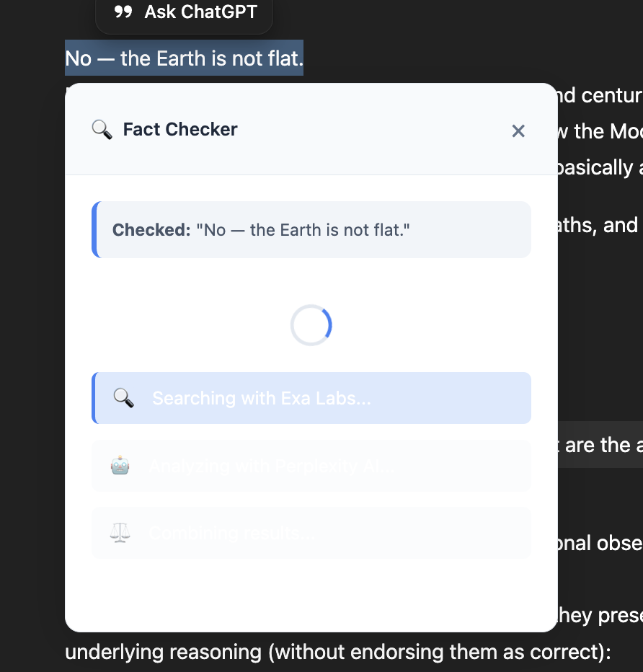643x672 pixels.
Task: Click the Ask ChatGPT quote icon
Action: (x=123, y=12)
